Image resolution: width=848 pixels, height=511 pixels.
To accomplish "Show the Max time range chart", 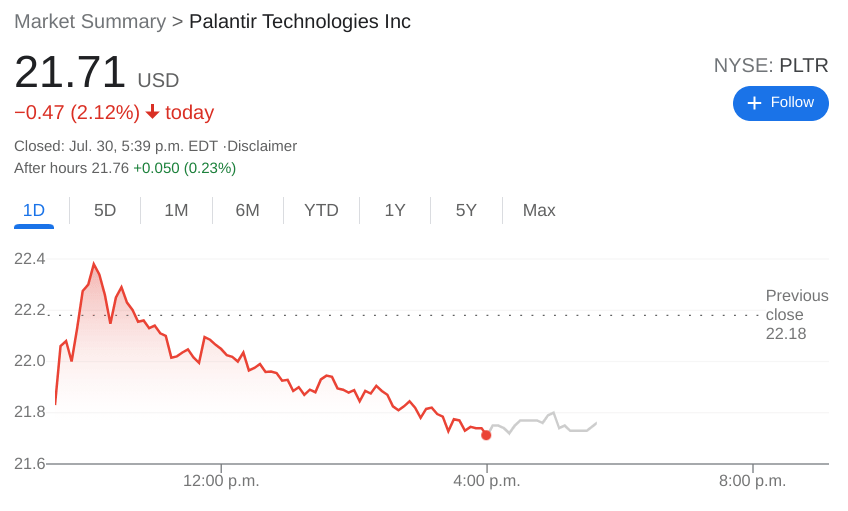I will coord(539,210).
